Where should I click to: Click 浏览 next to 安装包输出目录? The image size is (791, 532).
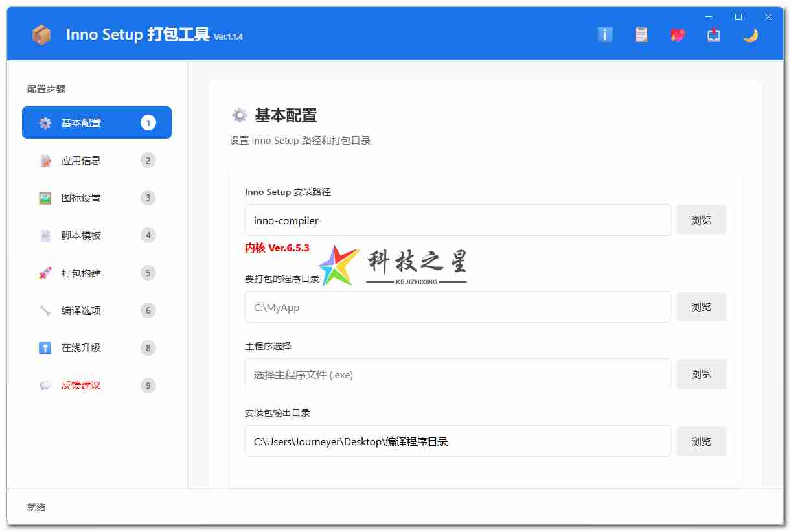click(x=701, y=441)
